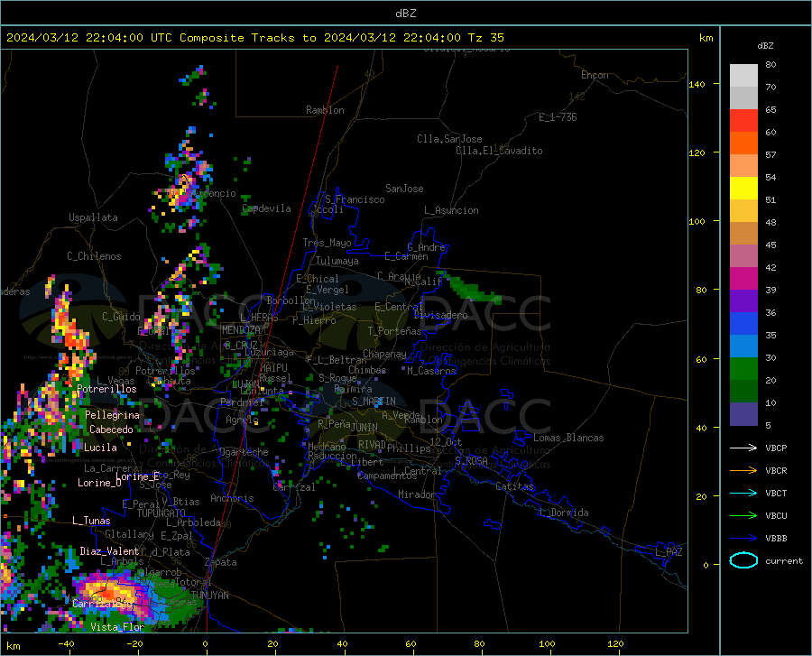Pick the green 20-30 dBZ swatch

pyautogui.click(x=743, y=369)
